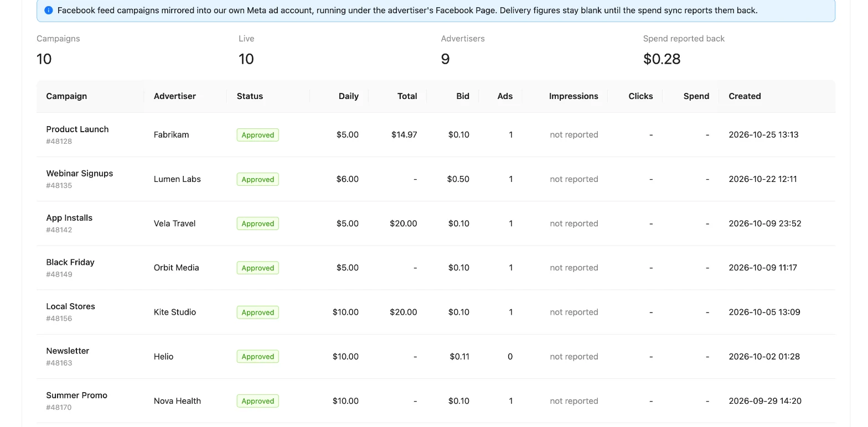Click the Daily column header
868x427 pixels.
pyautogui.click(x=349, y=96)
